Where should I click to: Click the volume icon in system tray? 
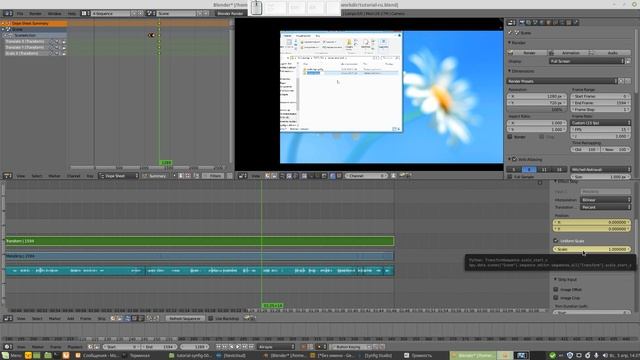604,356
